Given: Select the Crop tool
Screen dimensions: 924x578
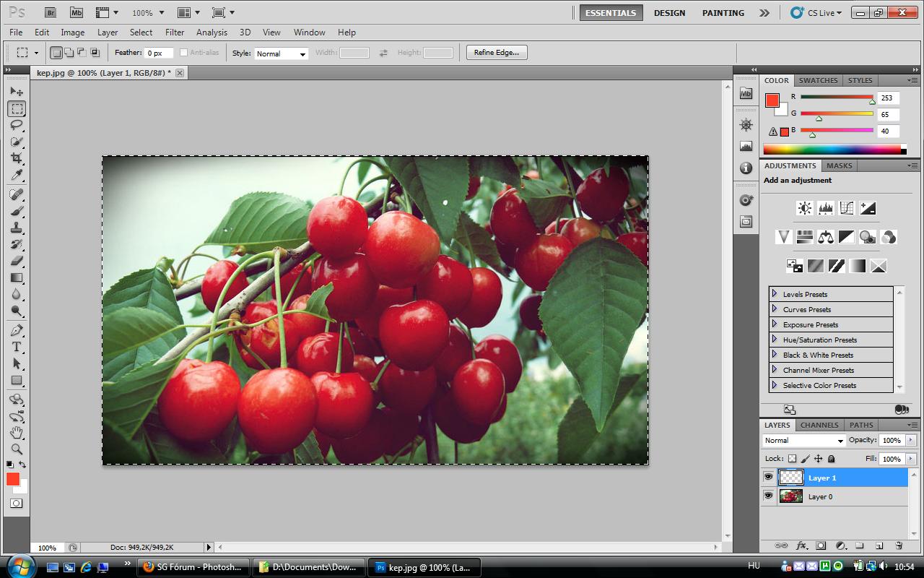Looking at the screenshot, I should [17, 158].
